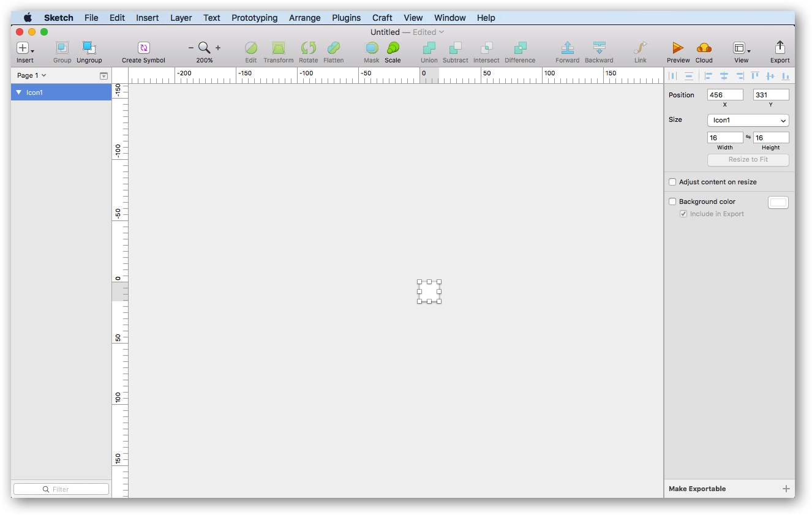Click the Resize to Fit button

[748, 160]
